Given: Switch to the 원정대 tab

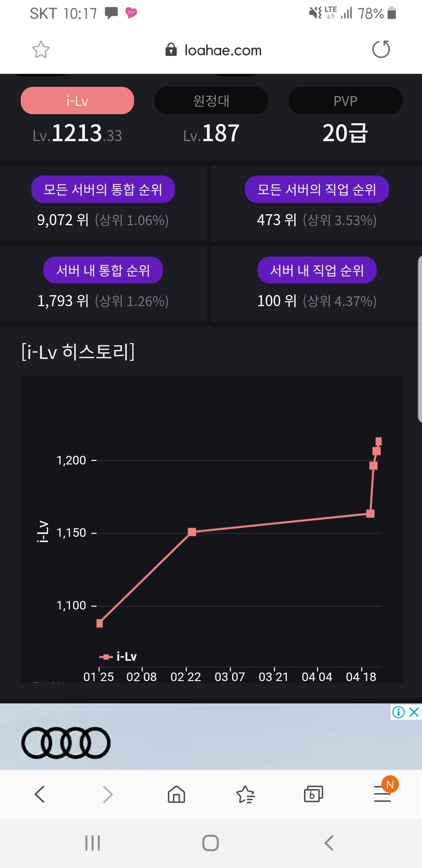Looking at the screenshot, I should [x=211, y=100].
